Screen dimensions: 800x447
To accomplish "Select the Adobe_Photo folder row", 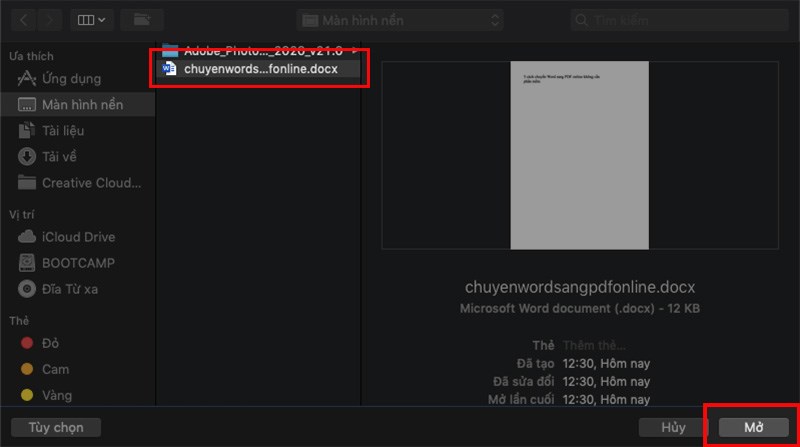I will pyautogui.click(x=259, y=51).
